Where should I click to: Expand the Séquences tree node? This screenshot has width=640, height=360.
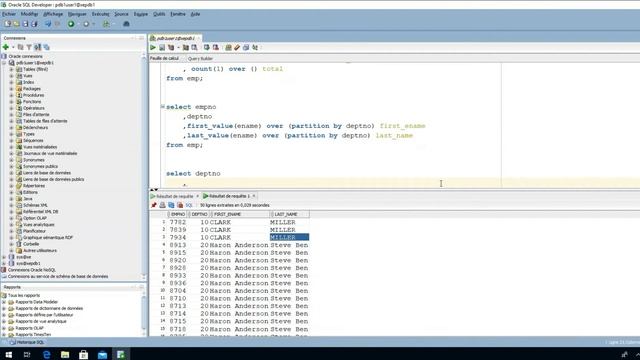coord(11,140)
